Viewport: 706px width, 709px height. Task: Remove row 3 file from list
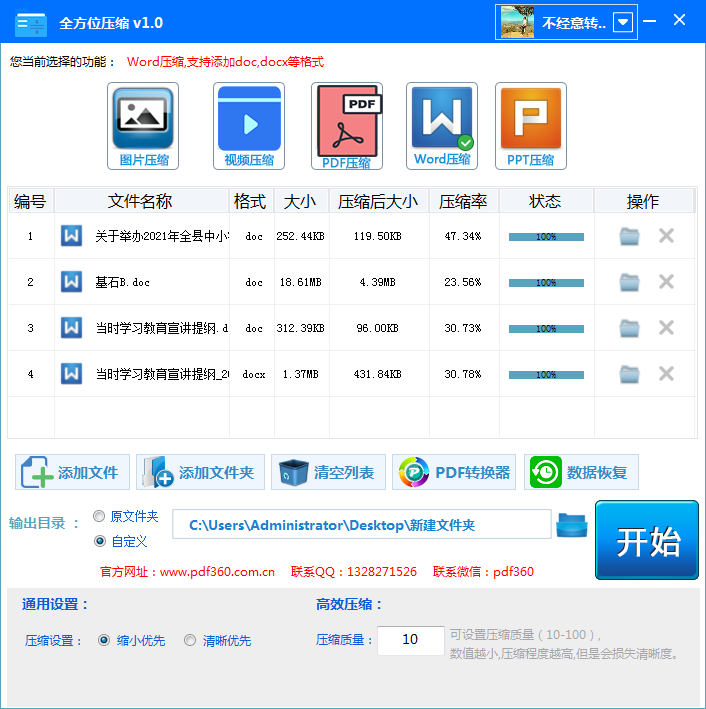click(666, 328)
